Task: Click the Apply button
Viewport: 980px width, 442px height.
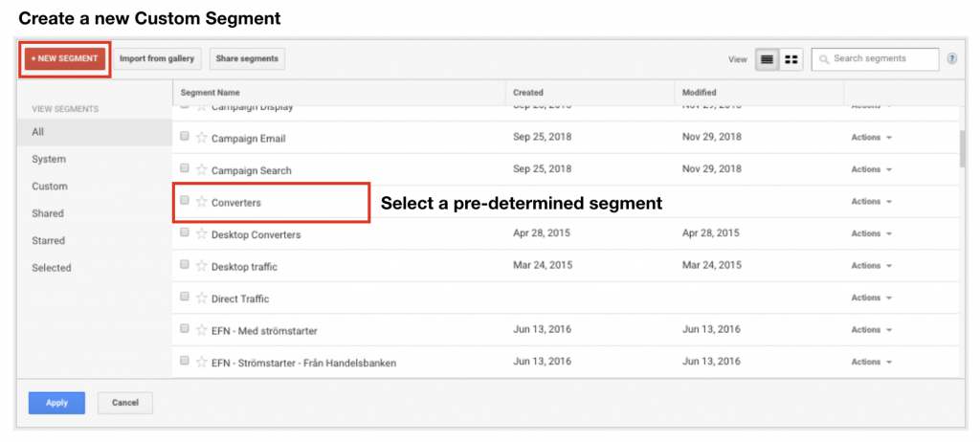Action: tap(56, 403)
